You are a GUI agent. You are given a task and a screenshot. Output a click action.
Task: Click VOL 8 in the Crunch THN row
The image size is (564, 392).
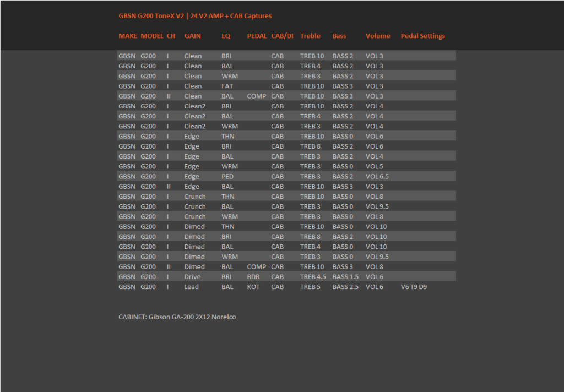point(374,197)
